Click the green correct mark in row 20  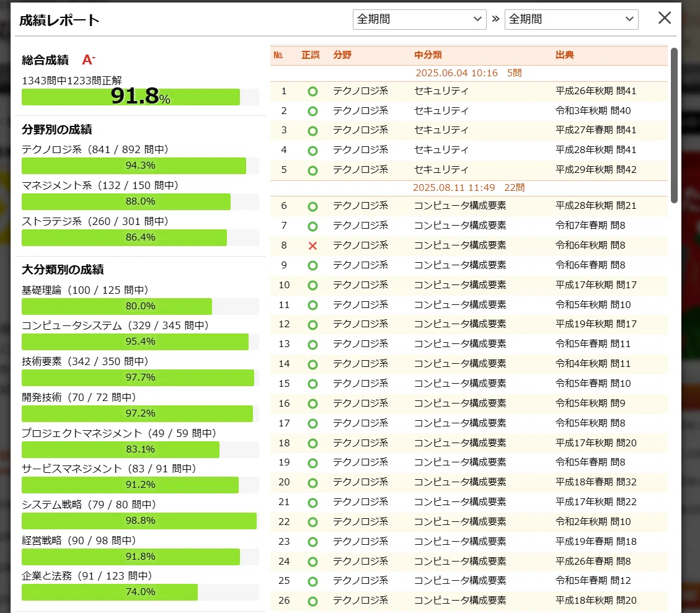coord(312,483)
